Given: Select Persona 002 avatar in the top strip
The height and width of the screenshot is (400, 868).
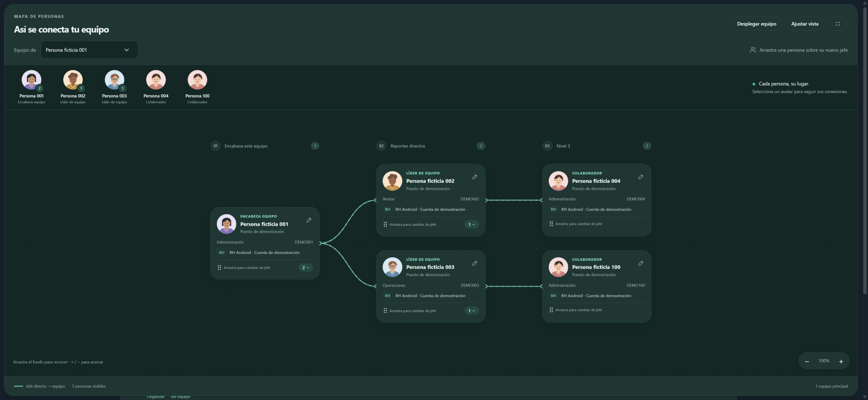Looking at the screenshot, I should pos(73,80).
